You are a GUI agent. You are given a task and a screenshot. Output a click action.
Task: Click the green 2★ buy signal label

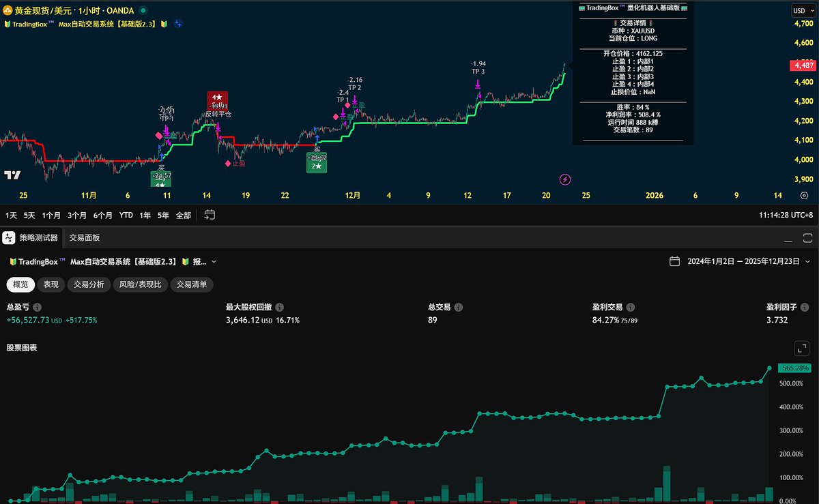click(x=317, y=163)
